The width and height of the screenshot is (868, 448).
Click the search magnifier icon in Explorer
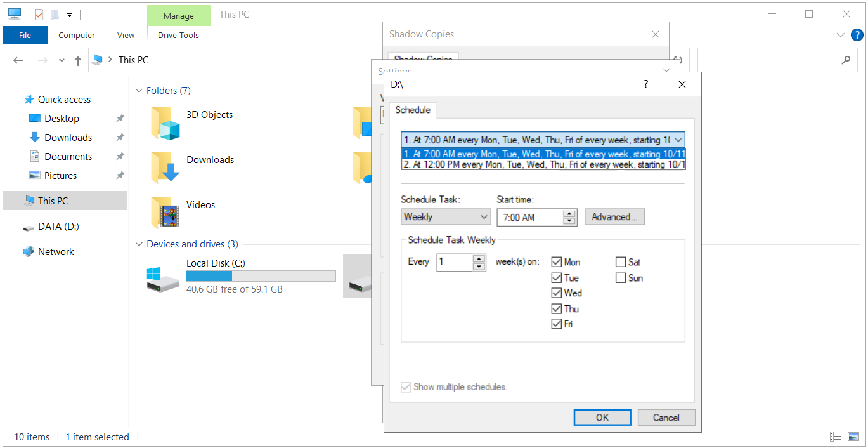846,60
